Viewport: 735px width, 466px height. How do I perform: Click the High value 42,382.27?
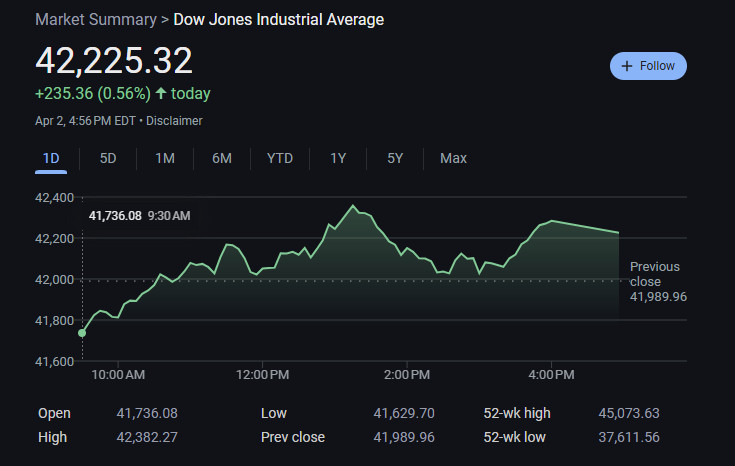click(147, 437)
